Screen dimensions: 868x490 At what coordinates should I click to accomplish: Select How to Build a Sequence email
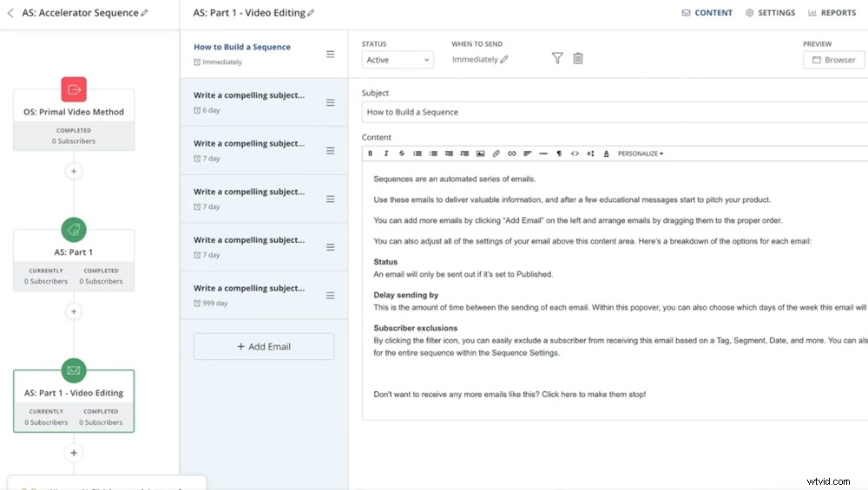(264, 54)
